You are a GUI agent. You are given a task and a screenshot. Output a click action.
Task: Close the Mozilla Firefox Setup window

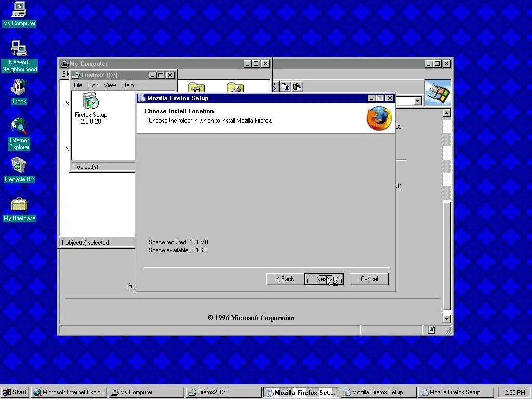390,98
